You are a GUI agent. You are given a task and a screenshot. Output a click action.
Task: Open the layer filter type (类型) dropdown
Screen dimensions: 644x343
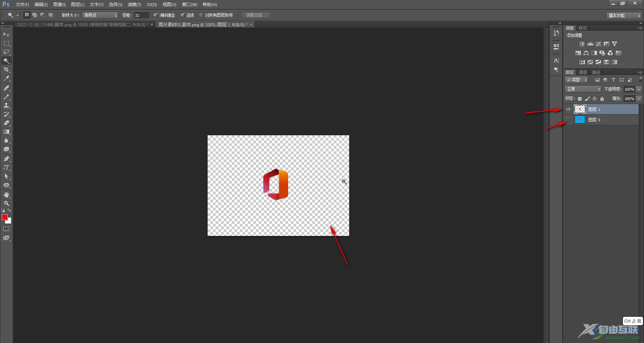tap(577, 80)
